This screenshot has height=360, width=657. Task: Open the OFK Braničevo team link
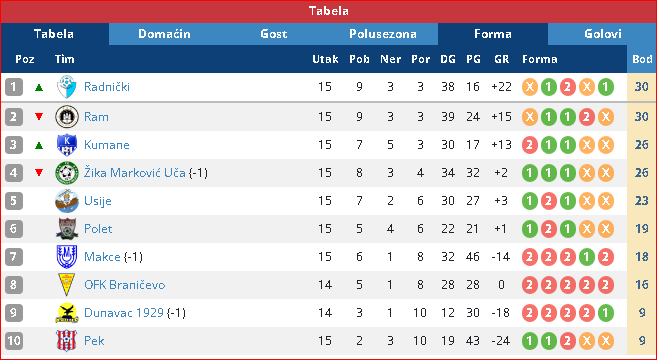pyautogui.click(x=125, y=285)
